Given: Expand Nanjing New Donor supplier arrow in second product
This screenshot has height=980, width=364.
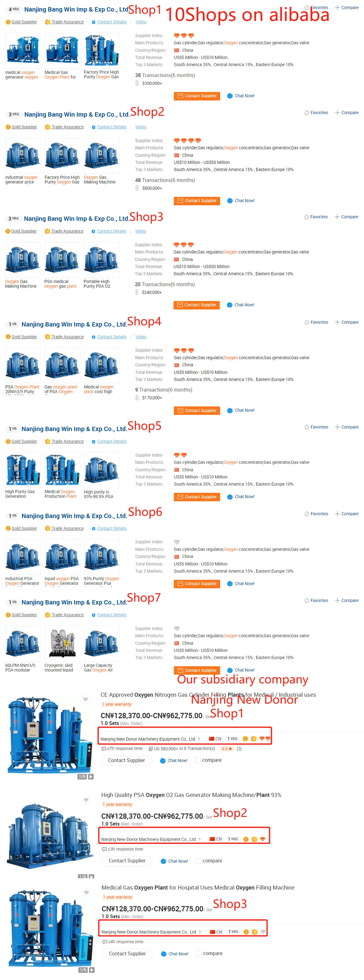Looking at the screenshot, I should (199, 839).
